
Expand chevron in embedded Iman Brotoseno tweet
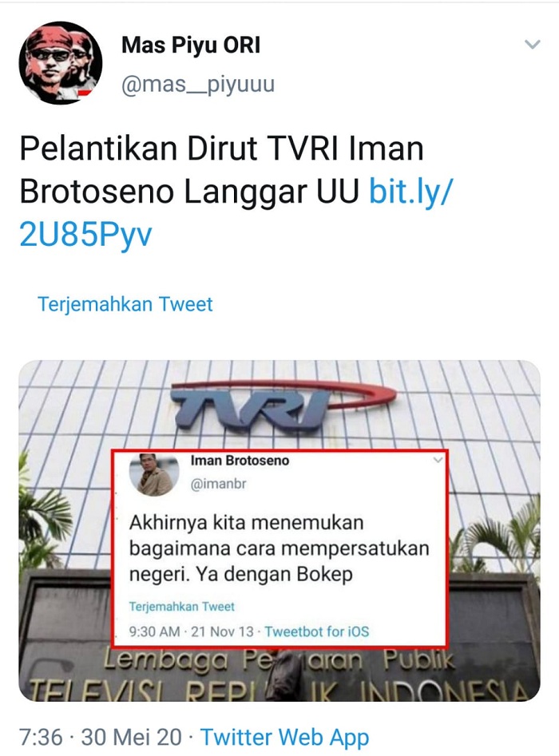[x=438, y=460]
